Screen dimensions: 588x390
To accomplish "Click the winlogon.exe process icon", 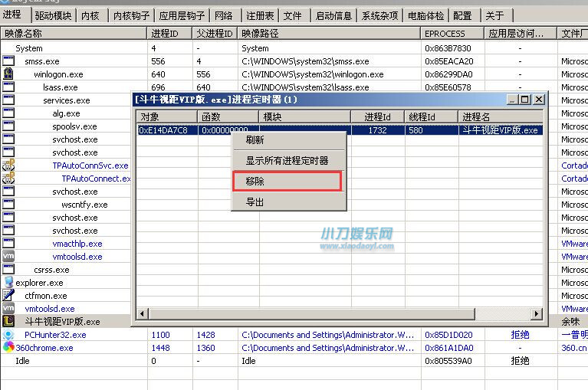I will 8,74.
